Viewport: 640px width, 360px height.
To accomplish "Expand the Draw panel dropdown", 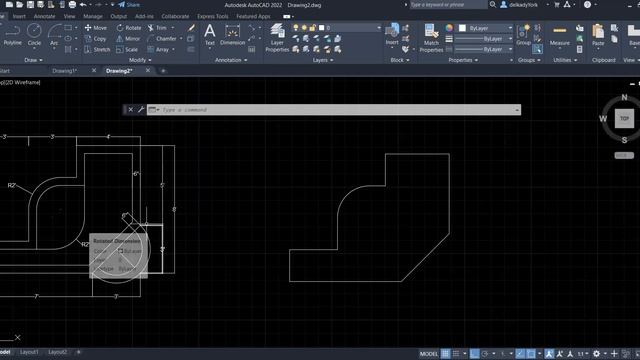I will (33, 60).
